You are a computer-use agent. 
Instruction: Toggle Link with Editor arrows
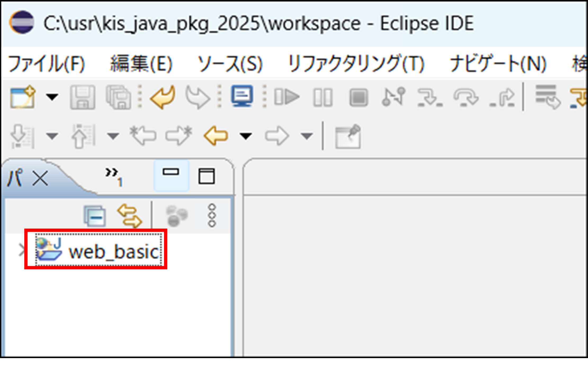(x=130, y=216)
